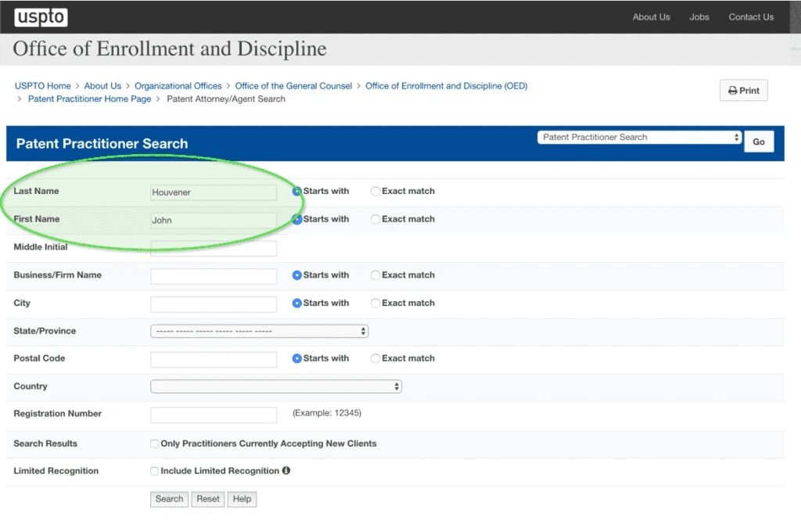
Task: Select Starts with for Postal Code
Action: [296, 358]
